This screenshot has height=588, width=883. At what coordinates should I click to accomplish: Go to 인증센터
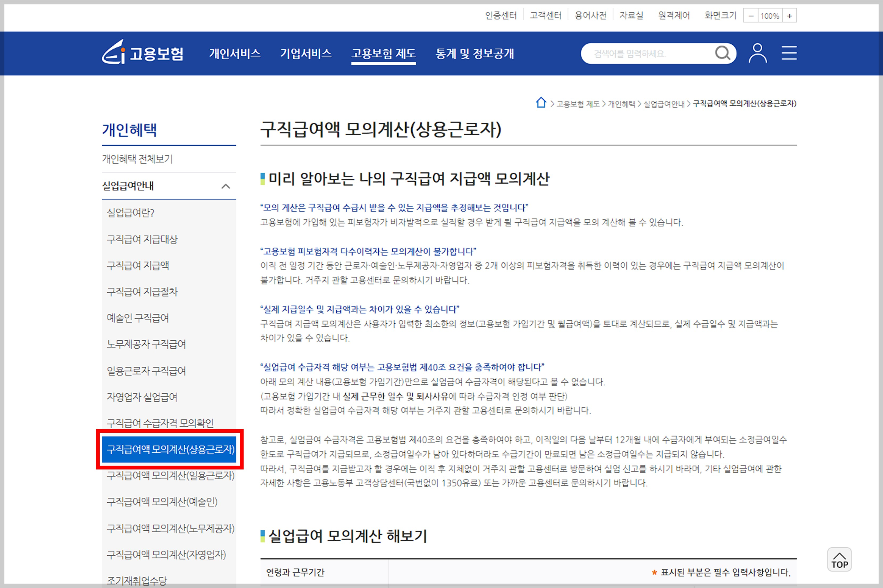501,15
